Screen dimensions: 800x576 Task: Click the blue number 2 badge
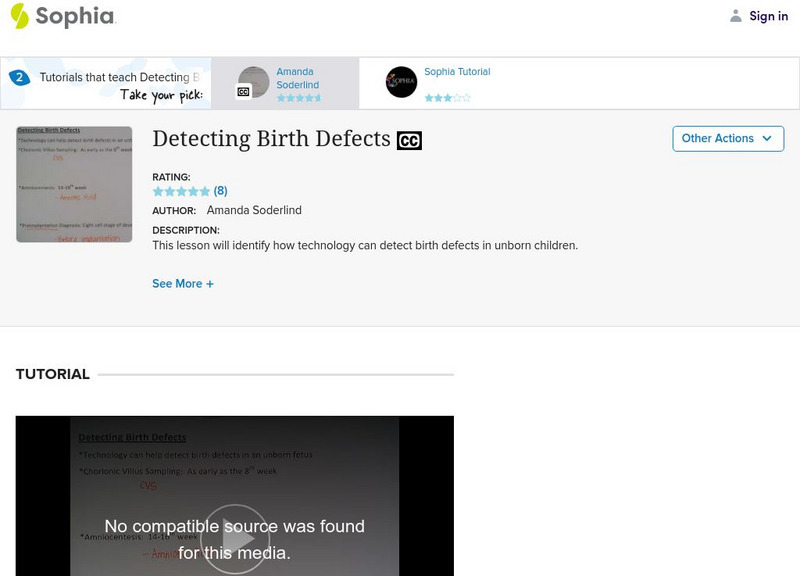[x=19, y=78]
